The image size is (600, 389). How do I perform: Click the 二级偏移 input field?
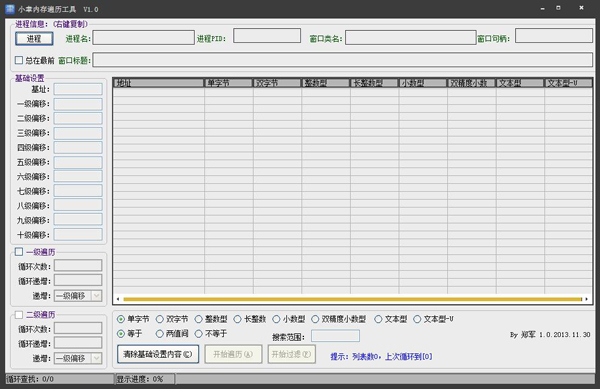point(78,118)
